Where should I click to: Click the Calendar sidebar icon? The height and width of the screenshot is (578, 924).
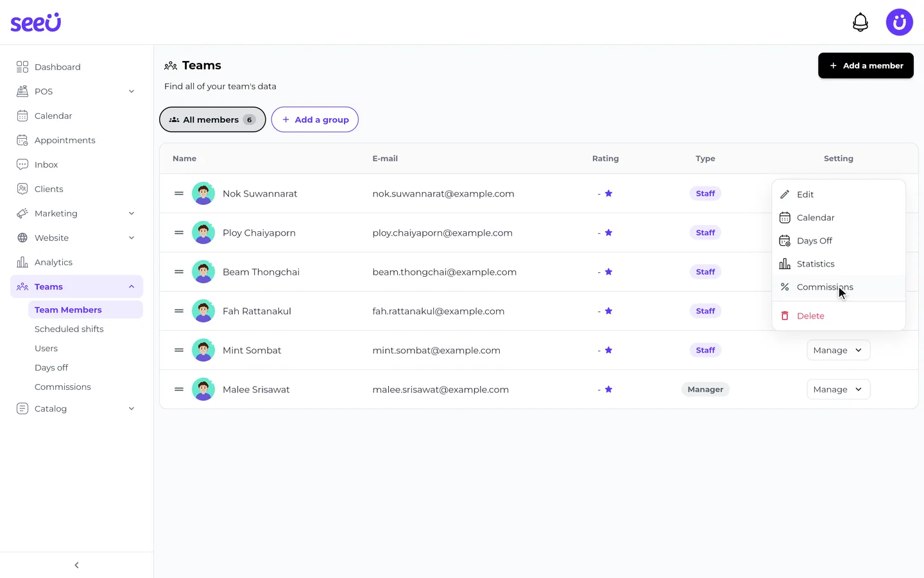tap(22, 116)
